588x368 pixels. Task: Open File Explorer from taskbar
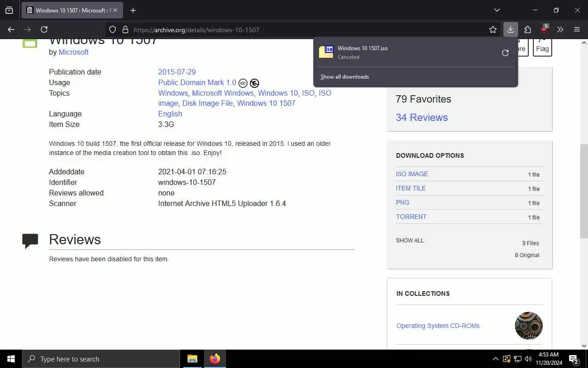coord(192,359)
